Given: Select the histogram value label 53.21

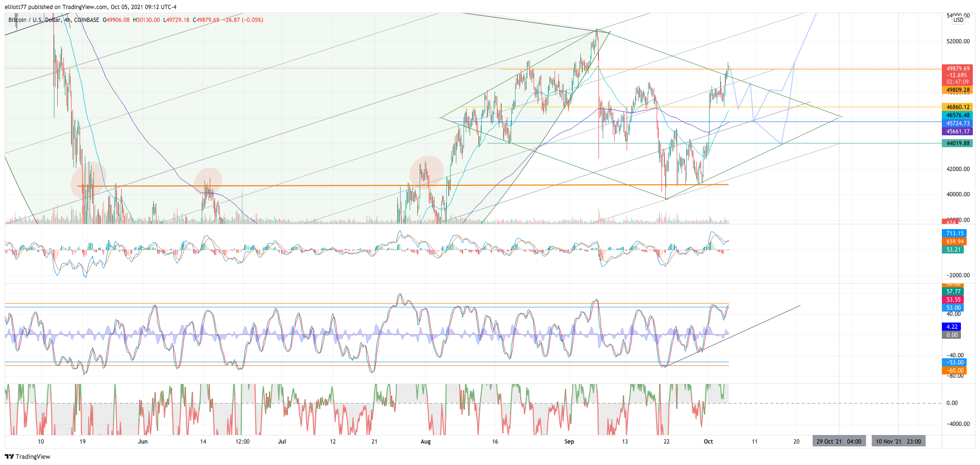Looking at the screenshot, I should point(953,250).
